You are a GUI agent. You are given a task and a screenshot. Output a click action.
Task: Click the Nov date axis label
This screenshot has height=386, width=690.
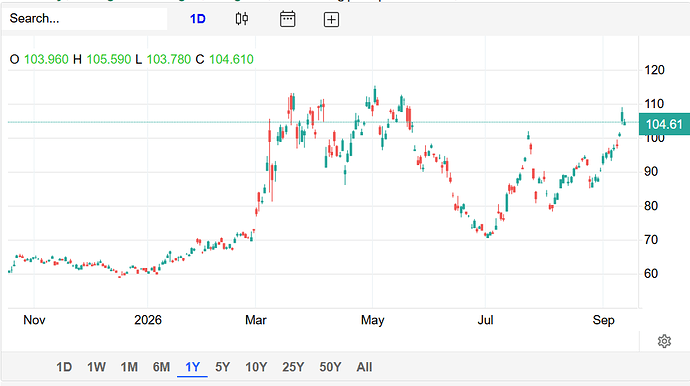click(34, 320)
